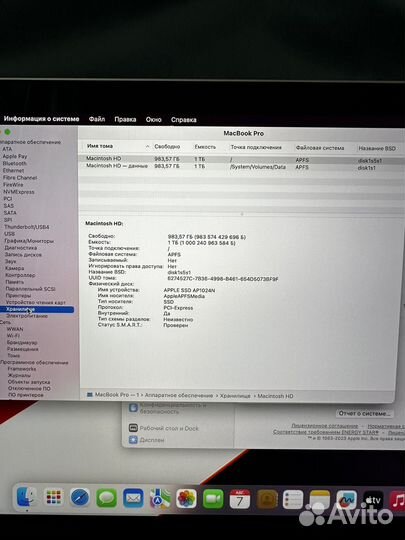405x540 pixels.
Task: Select SATA in sidebar
Action: point(10,213)
